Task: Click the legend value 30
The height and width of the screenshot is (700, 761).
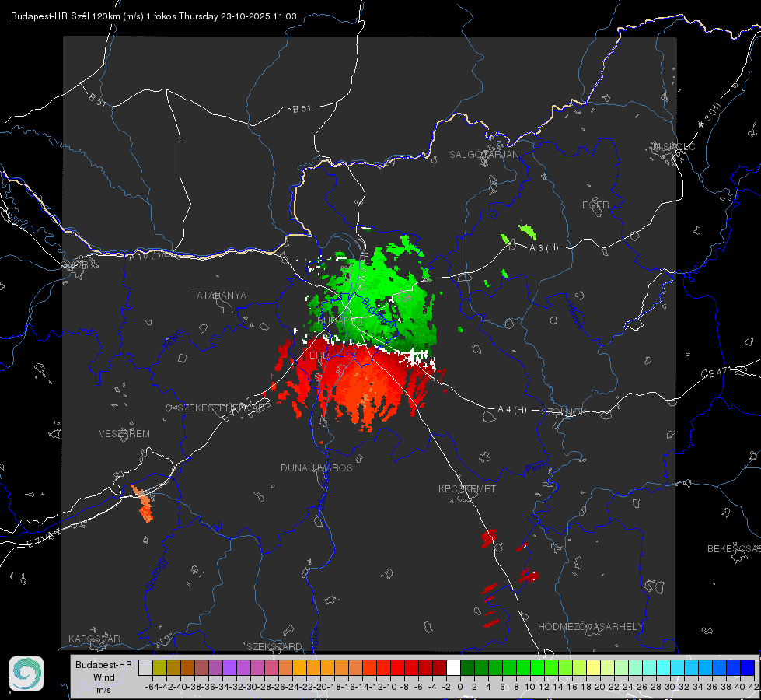Action: coord(670,687)
